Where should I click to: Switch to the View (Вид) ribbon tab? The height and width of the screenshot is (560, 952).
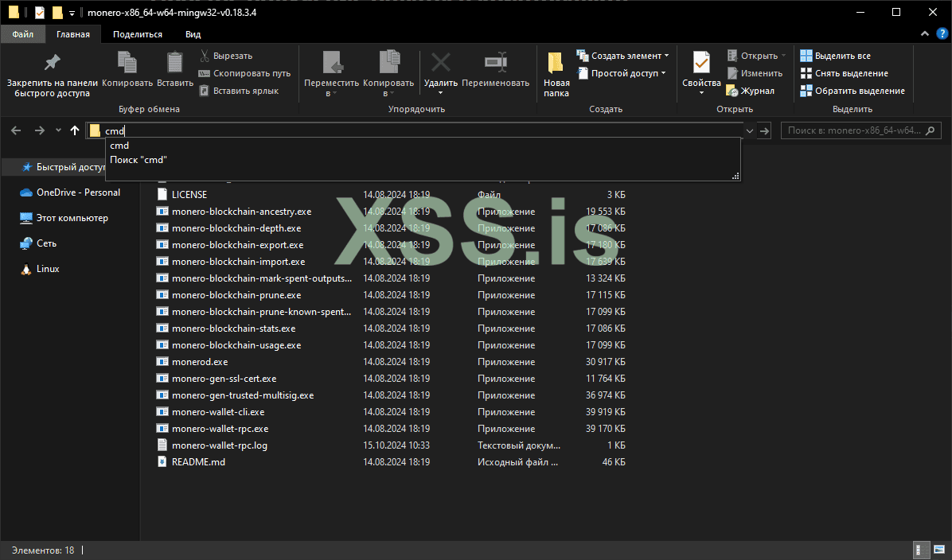click(193, 34)
